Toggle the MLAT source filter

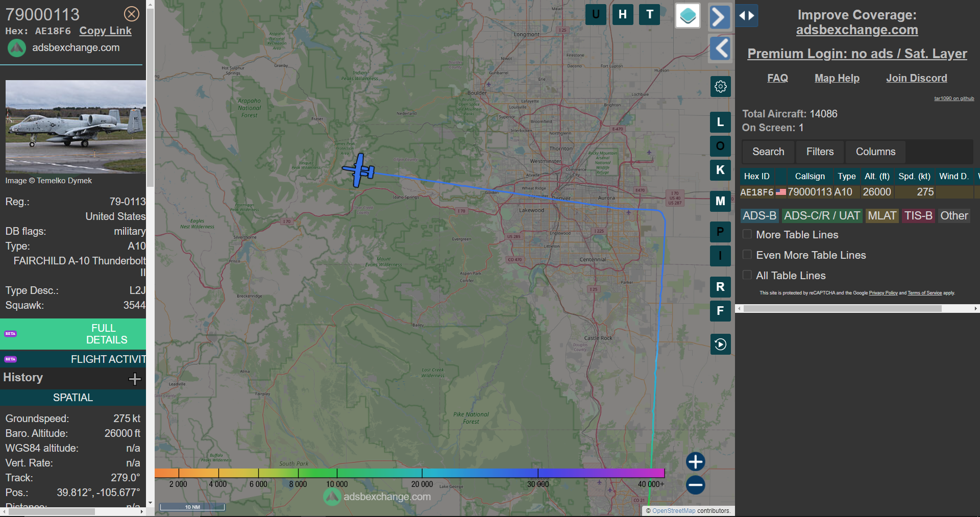(882, 216)
